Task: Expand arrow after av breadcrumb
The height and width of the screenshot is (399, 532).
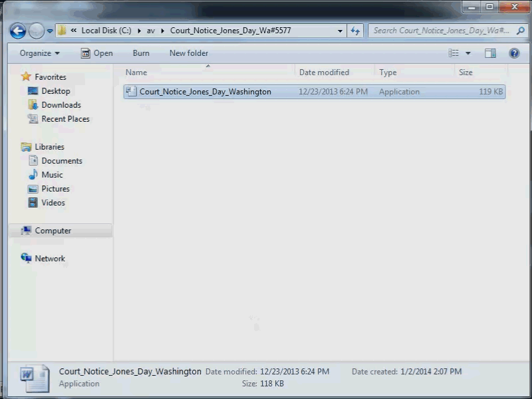Action: click(x=162, y=31)
